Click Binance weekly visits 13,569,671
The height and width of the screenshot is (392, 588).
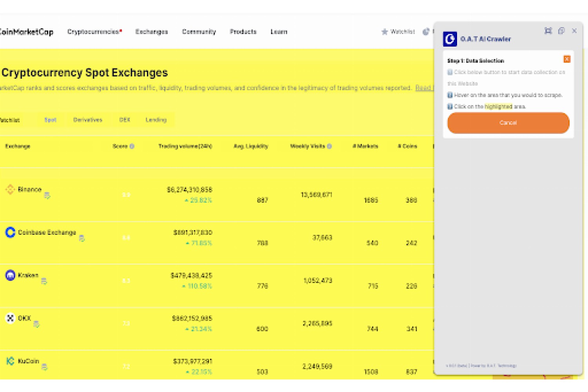(x=316, y=195)
